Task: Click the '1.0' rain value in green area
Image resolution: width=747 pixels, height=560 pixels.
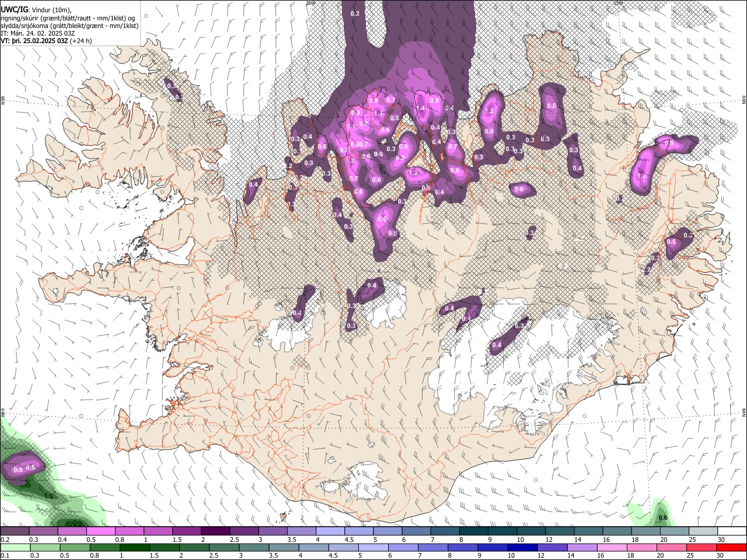Action: pos(49,496)
